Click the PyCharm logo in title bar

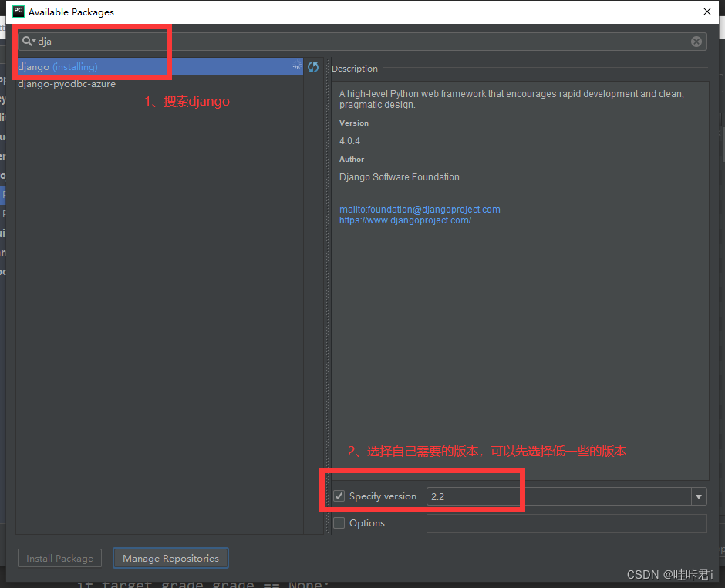[x=18, y=12]
